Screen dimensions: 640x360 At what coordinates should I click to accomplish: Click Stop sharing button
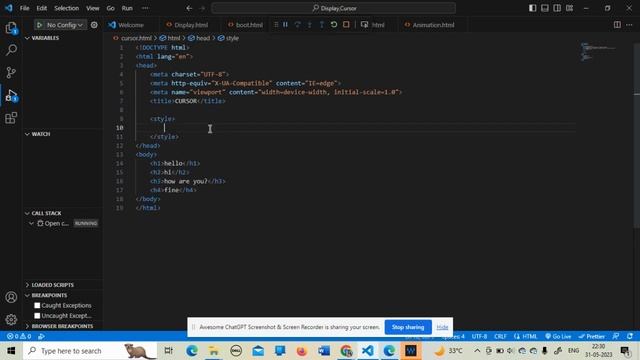(408, 327)
